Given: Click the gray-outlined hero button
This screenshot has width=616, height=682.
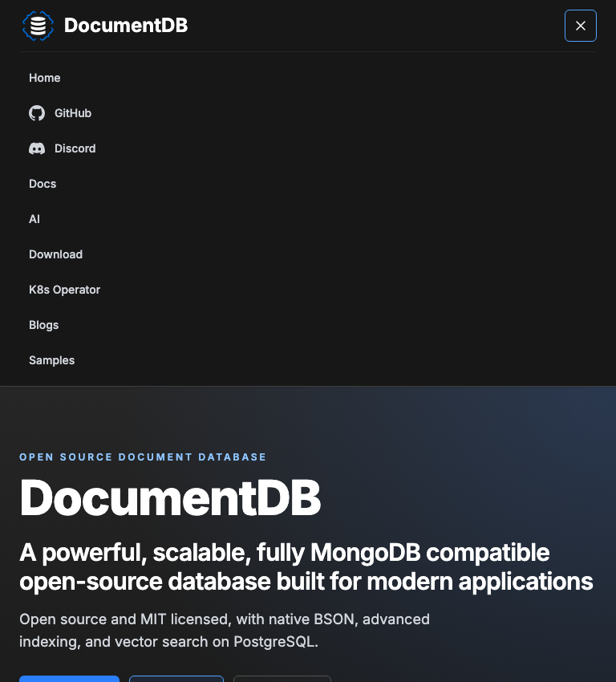Looking at the screenshot, I should [x=282, y=679].
